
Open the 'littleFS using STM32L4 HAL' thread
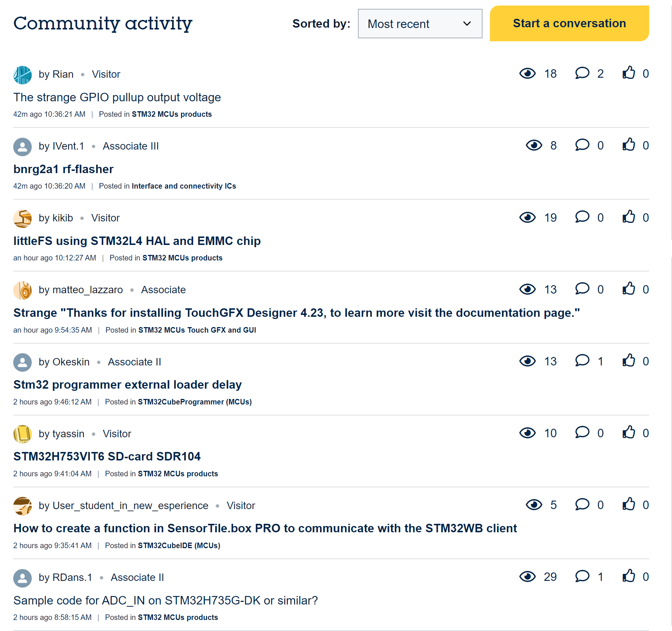pyautogui.click(x=137, y=241)
